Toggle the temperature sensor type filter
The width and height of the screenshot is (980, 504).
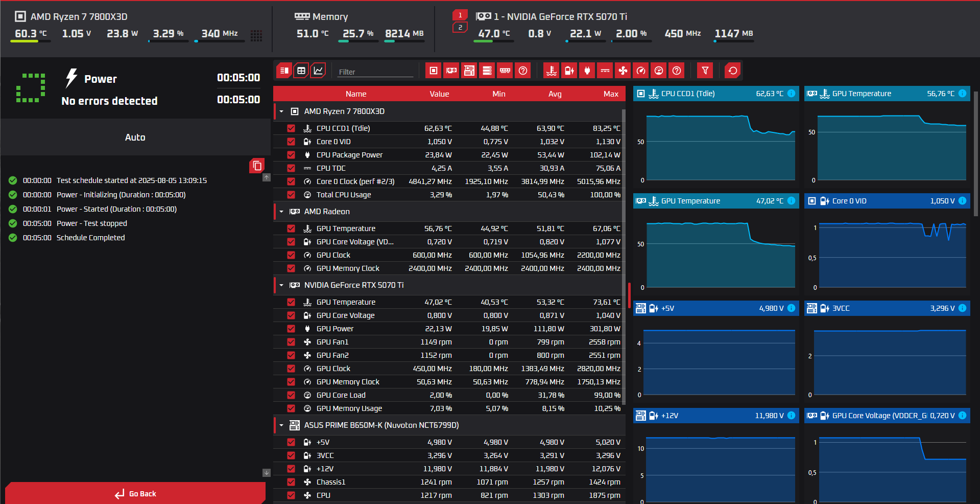[552, 71]
